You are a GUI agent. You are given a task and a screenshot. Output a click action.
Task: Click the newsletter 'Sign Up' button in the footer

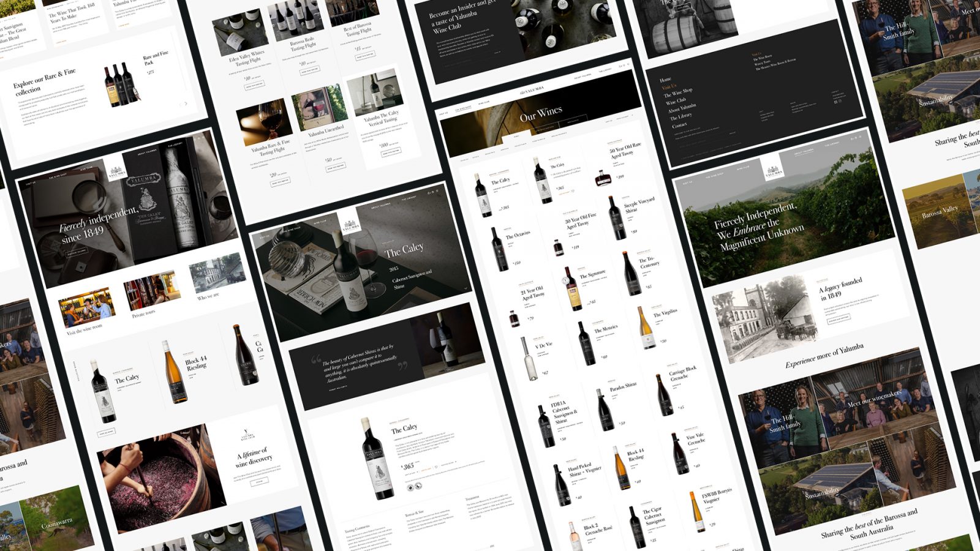731,133
